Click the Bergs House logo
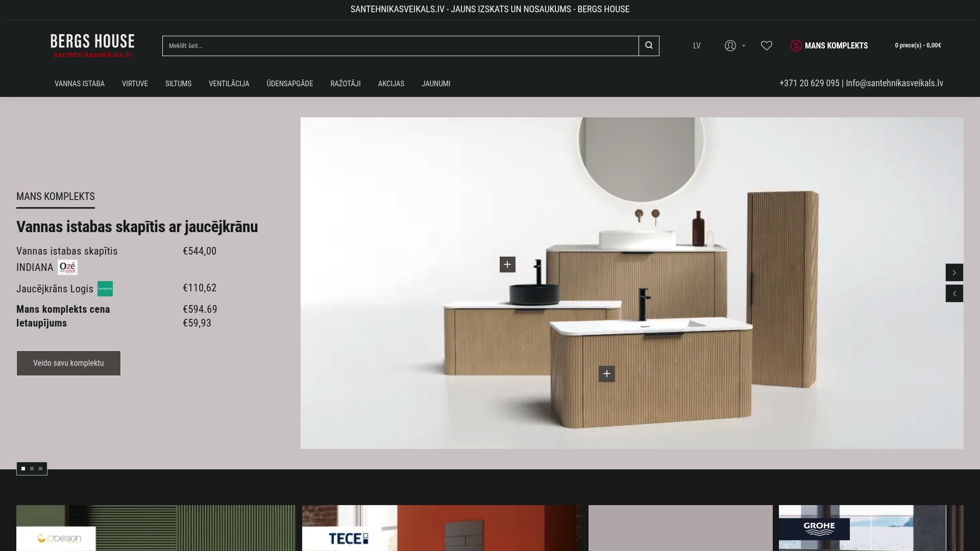This screenshot has width=980, height=551. 92,46
